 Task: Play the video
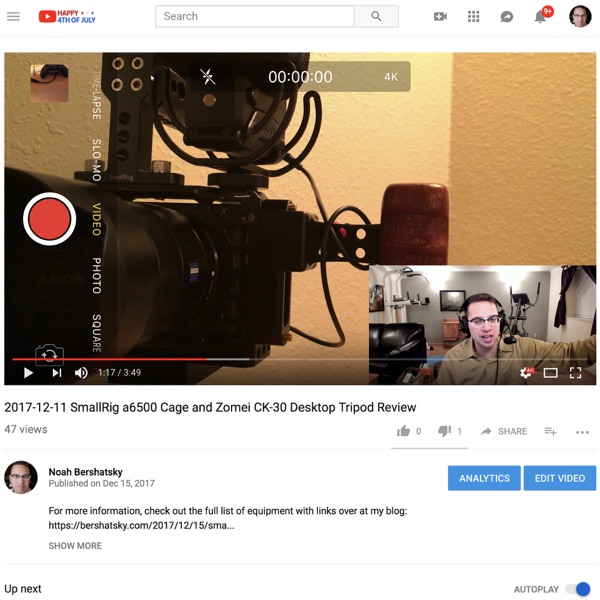tap(28, 372)
